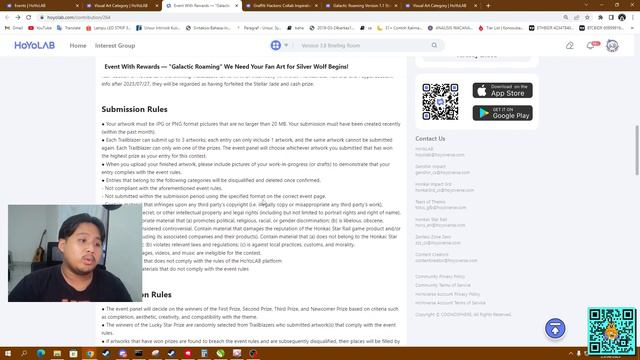This screenshot has height=360, width=640.
Task: Switch to the Galactic Roaming Version 1.1 tab
Action: pos(361,6)
